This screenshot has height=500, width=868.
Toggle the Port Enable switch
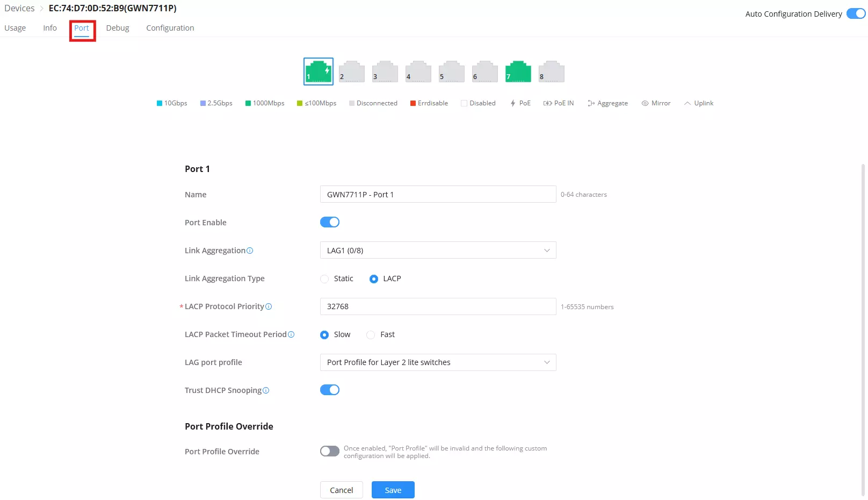pos(330,222)
